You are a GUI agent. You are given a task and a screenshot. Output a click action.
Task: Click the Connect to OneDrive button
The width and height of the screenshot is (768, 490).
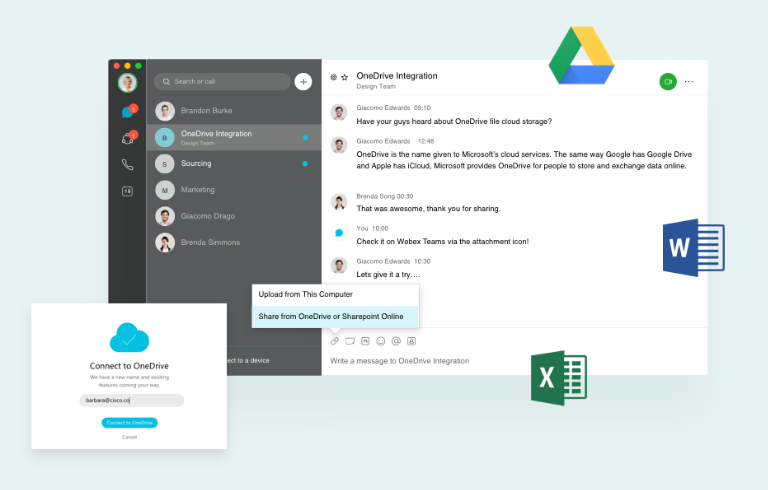[129, 422]
